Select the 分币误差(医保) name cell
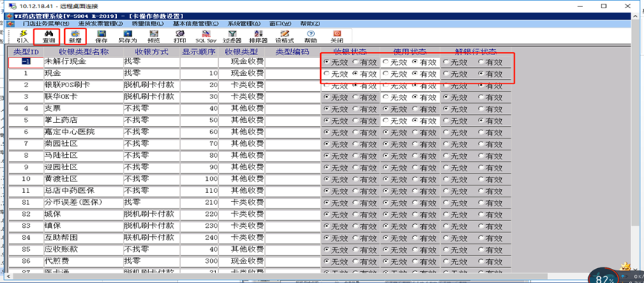Image resolution: width=644 pixels, height=283 pixels. pos(83,203)
